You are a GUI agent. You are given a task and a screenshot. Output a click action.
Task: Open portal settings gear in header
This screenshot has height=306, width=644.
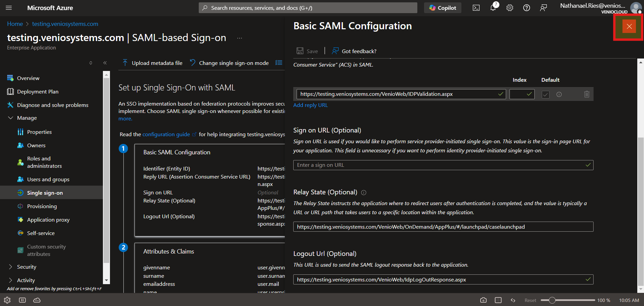click(510, 8)
